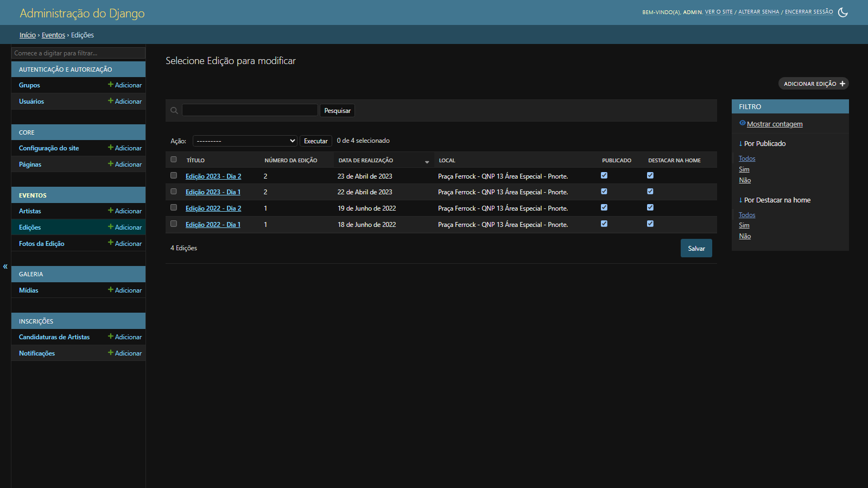Click into the search text field

pos(250,110)
